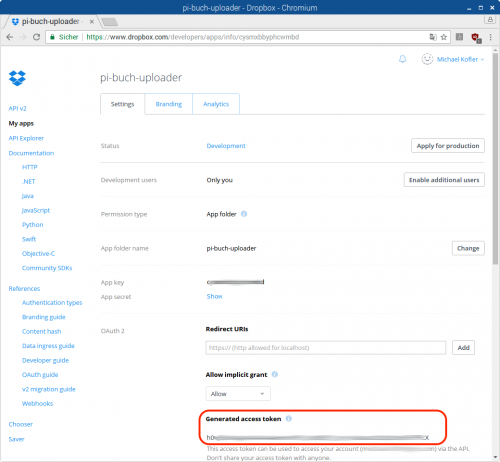Click the info icon next to App folder
This screenshot has width=500, height=462.
(x=244, y=214)
